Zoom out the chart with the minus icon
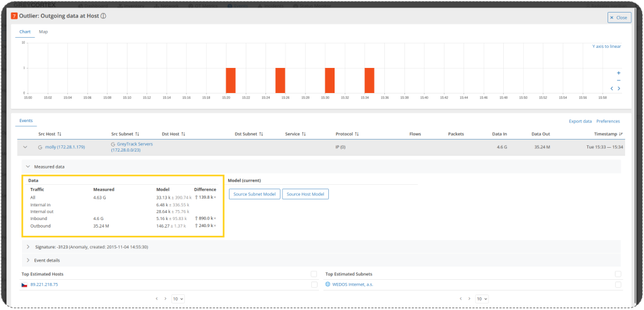This screenshot has width=644, height=310. click(618, 80)
